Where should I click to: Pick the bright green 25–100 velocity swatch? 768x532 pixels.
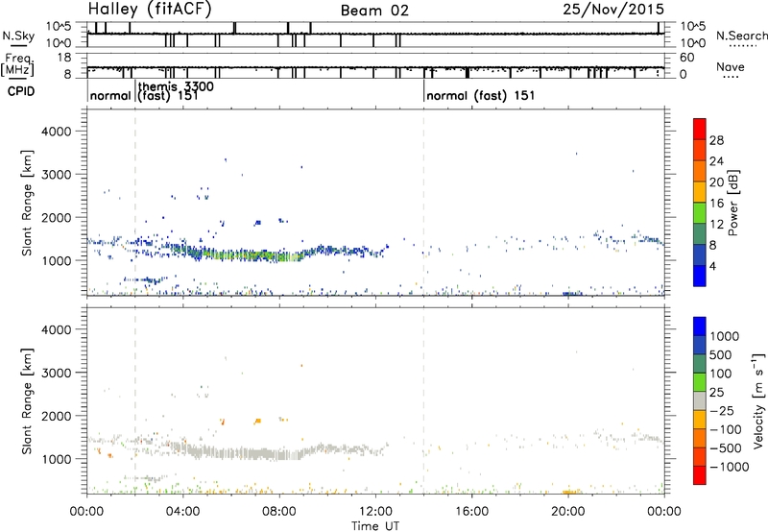[700, 382]
